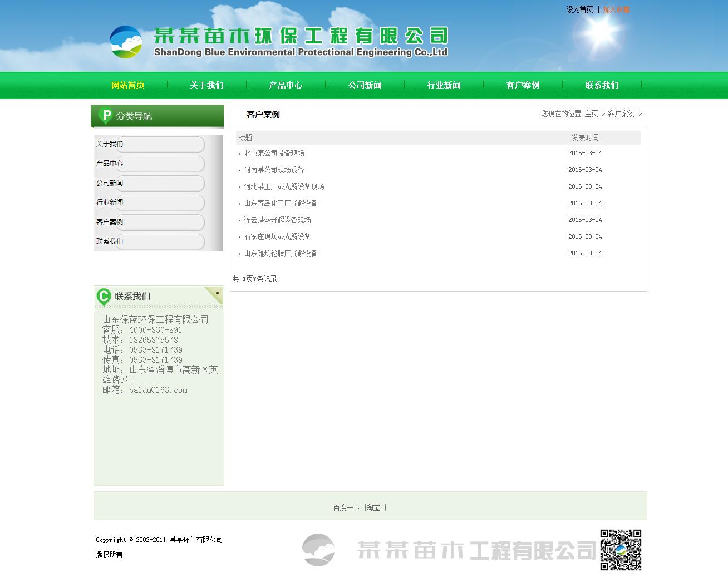This screenshot has width=728, height=582.
Task: Open 产品中心 in the top navigation bar
Action: [286, 85]
